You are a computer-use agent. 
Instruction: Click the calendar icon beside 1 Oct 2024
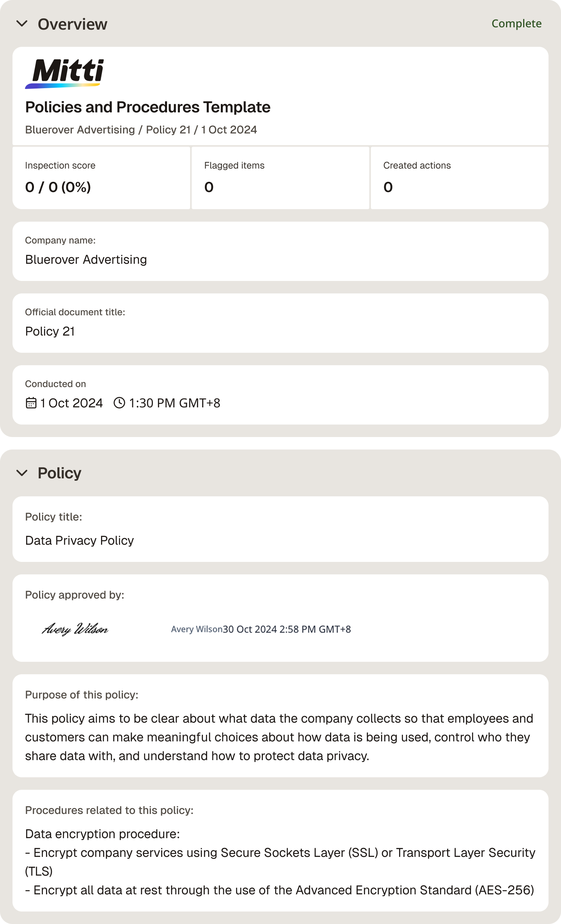click(x=31, y=403)
